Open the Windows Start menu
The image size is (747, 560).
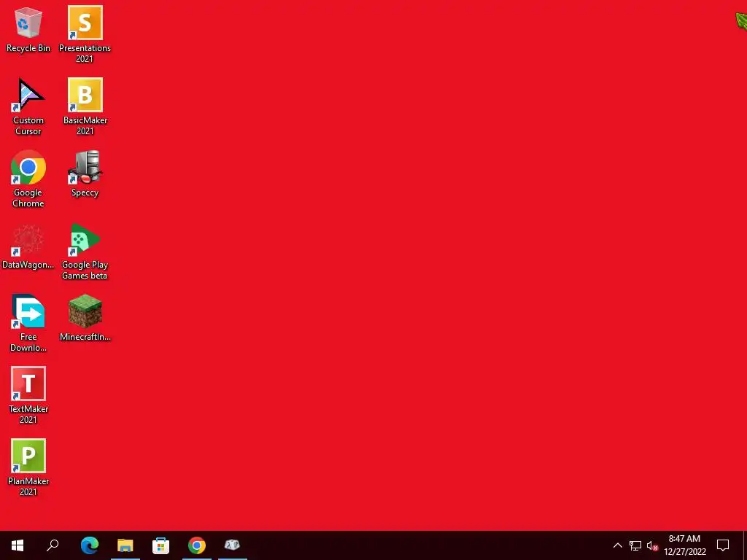[18, 545]
